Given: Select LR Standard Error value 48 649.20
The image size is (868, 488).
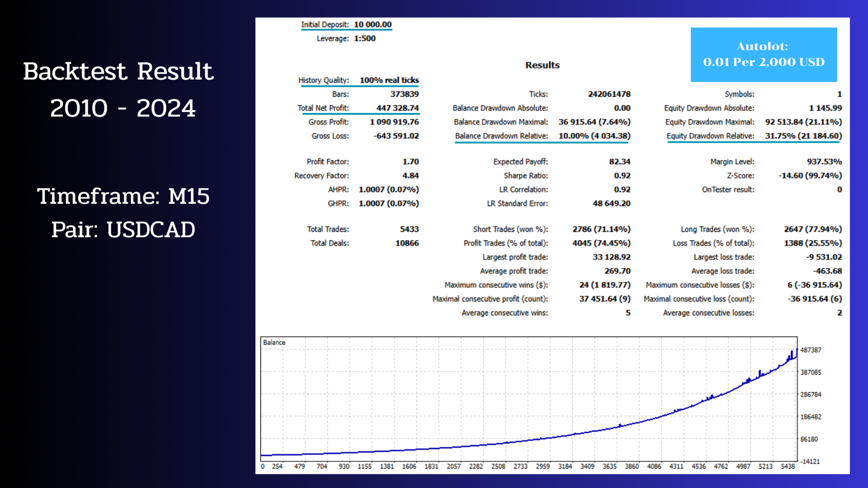Looking at the screenshot, I should [611, 204].
